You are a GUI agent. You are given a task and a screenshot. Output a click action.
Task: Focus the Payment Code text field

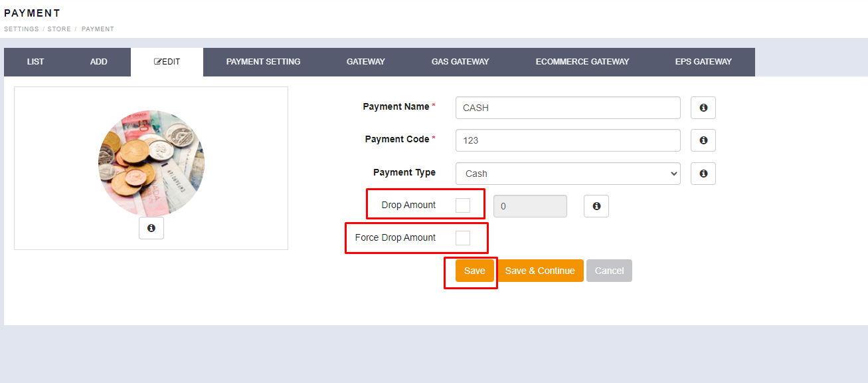pos(567,140)
